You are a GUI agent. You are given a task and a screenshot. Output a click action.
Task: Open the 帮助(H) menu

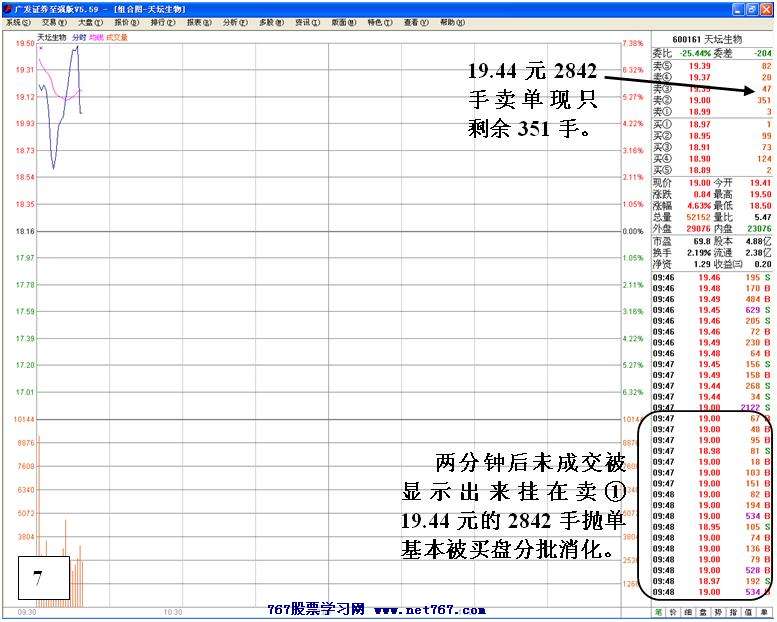click(451, 22)
